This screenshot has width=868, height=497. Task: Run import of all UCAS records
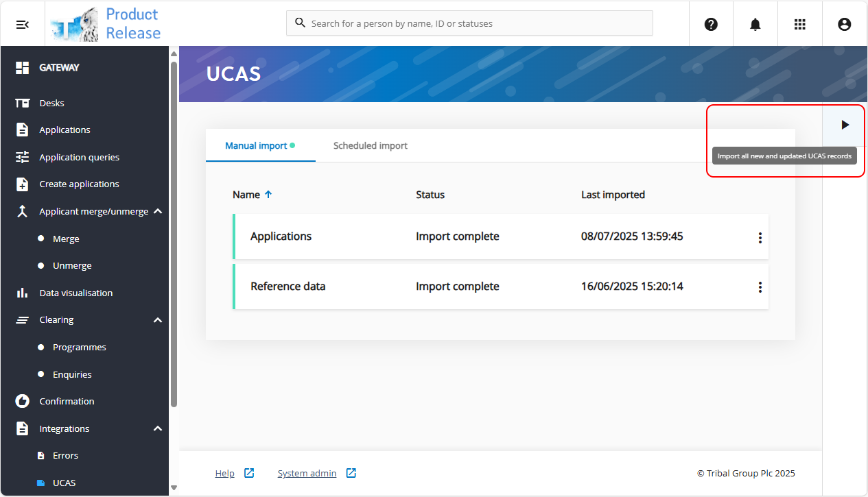tap(845, 125)
